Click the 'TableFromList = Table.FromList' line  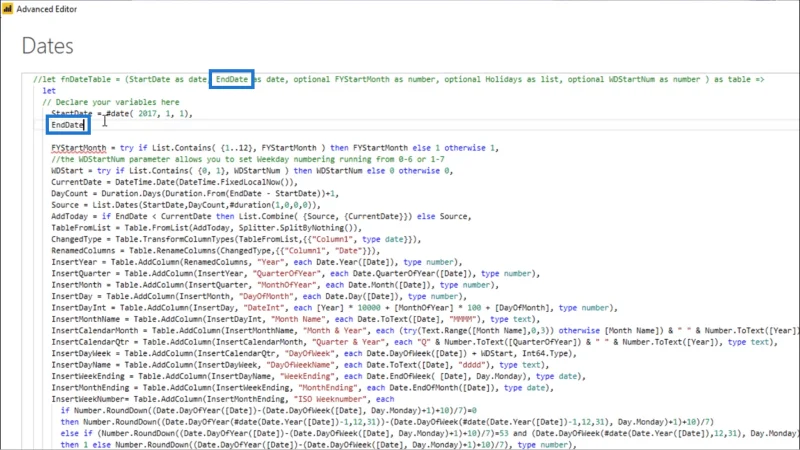206,228
